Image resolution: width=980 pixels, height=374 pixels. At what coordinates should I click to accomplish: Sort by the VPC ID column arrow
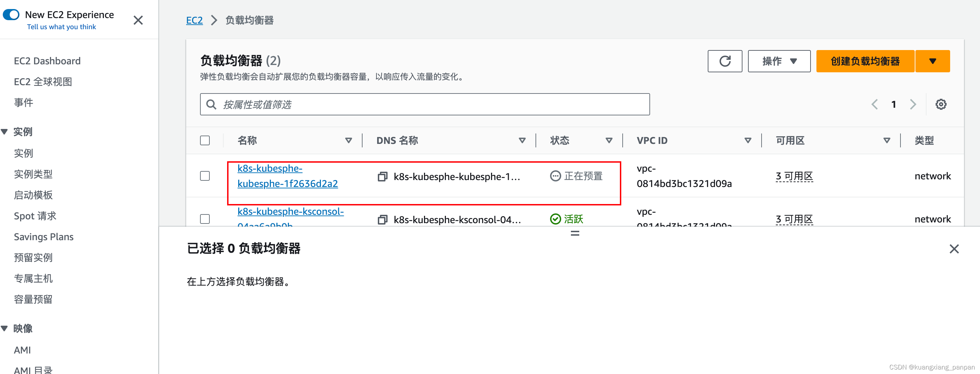point(748,140)
